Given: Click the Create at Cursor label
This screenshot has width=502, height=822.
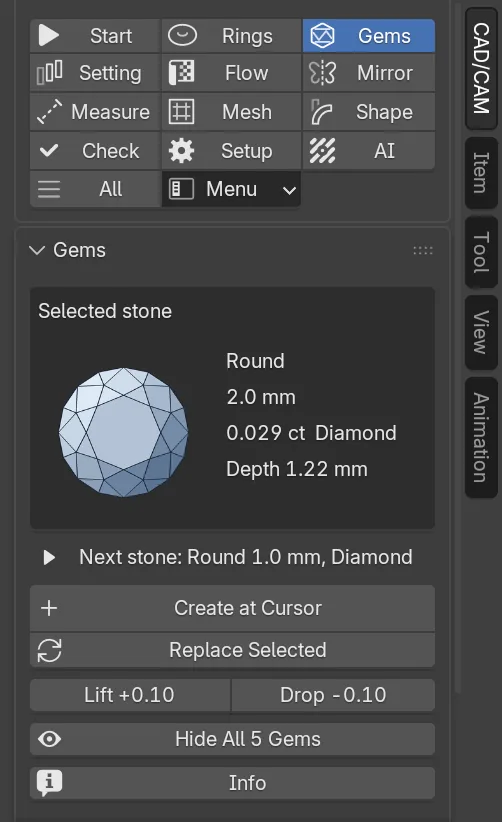Looking at the screenshot, I should (x=248, y=608).
